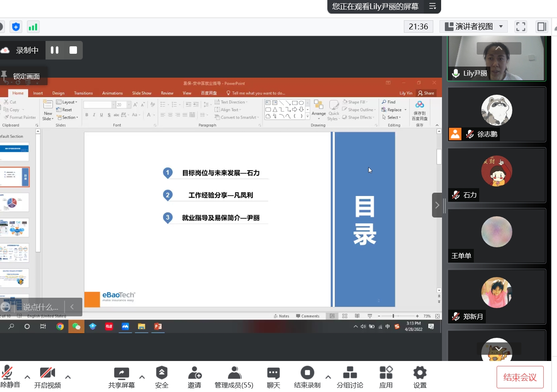Pause the recording
The image size is (557, 392).
[55, 50]
